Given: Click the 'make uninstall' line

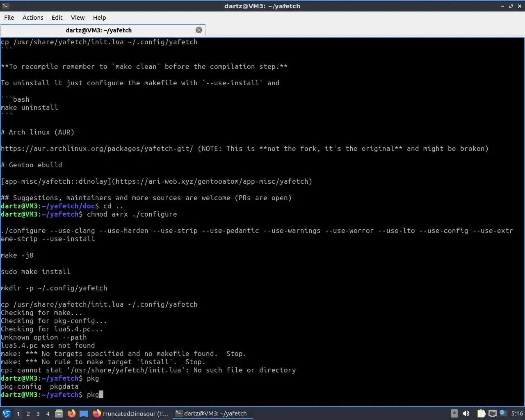Looking at the screenshot, I should [x=30, y=107].
